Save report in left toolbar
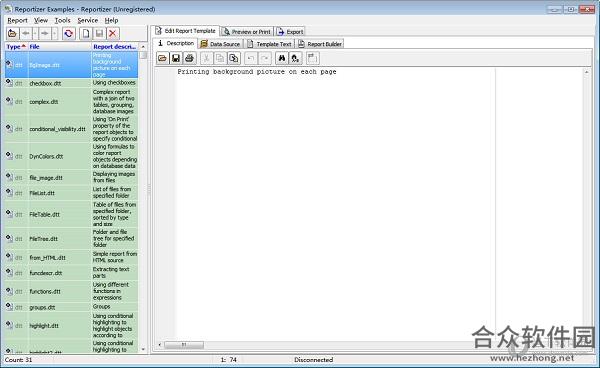The width and height of the screenshot is (600, 368). tap(99, 34)
